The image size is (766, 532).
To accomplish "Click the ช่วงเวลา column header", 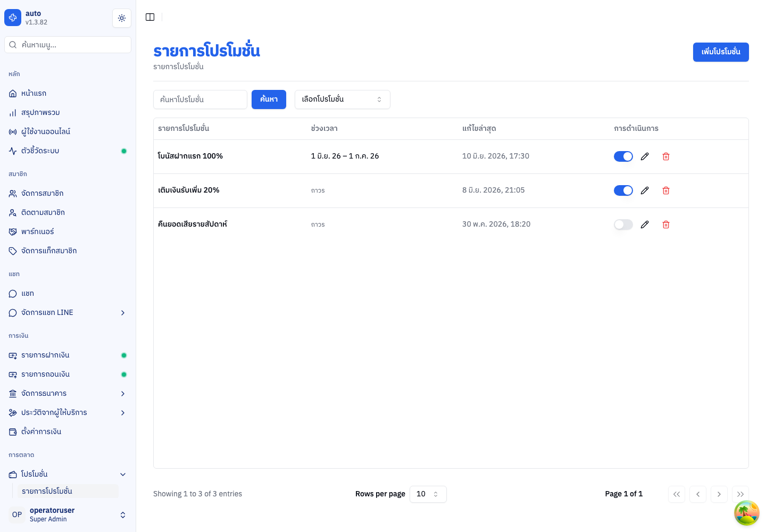I will click(x=324, y=129).
